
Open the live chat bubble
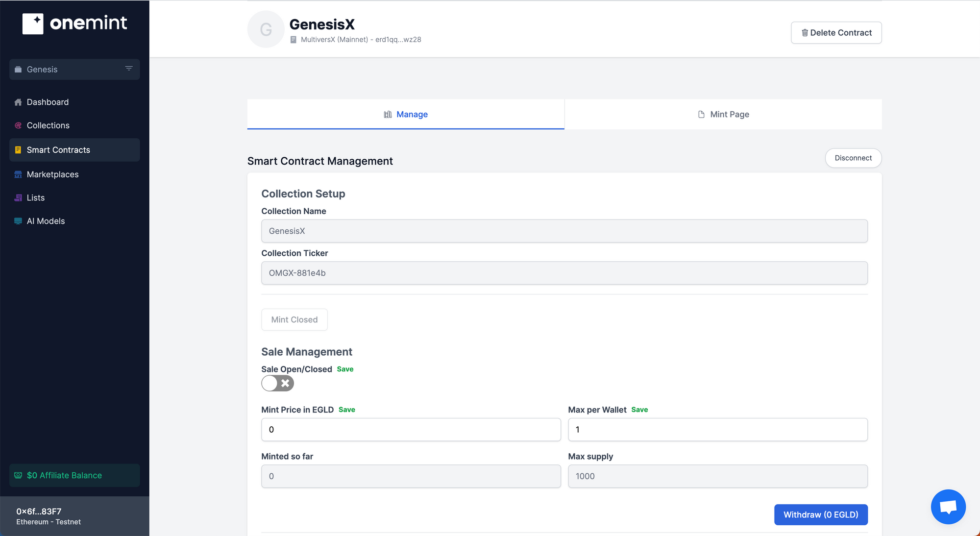(948, 507)
